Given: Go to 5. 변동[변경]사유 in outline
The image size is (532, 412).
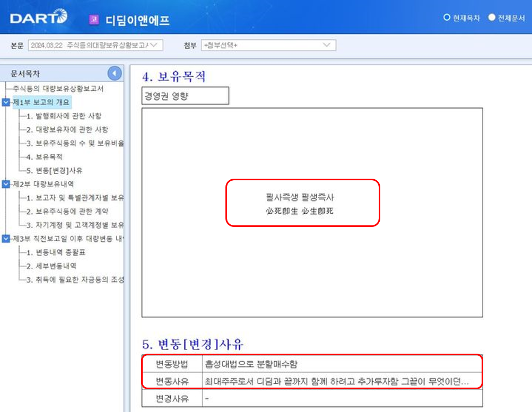Looking at the screenshot, I should pos(54,170).
